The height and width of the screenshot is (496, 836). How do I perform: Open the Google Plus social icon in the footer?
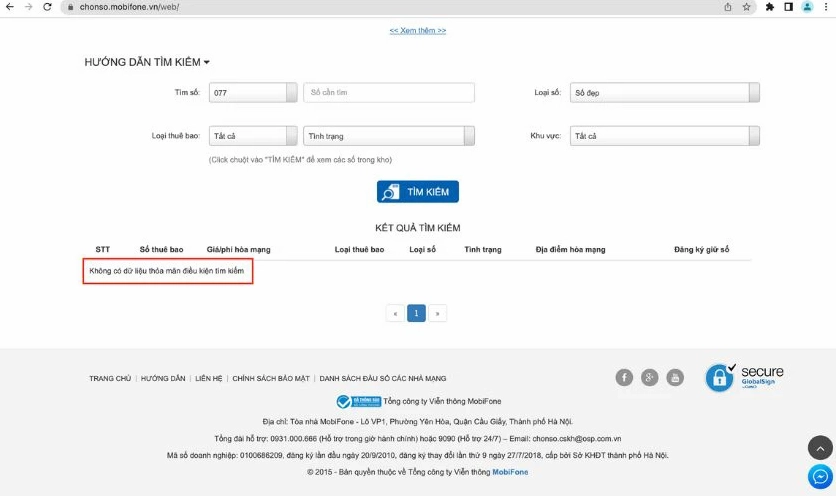click(x=649, y=378)
